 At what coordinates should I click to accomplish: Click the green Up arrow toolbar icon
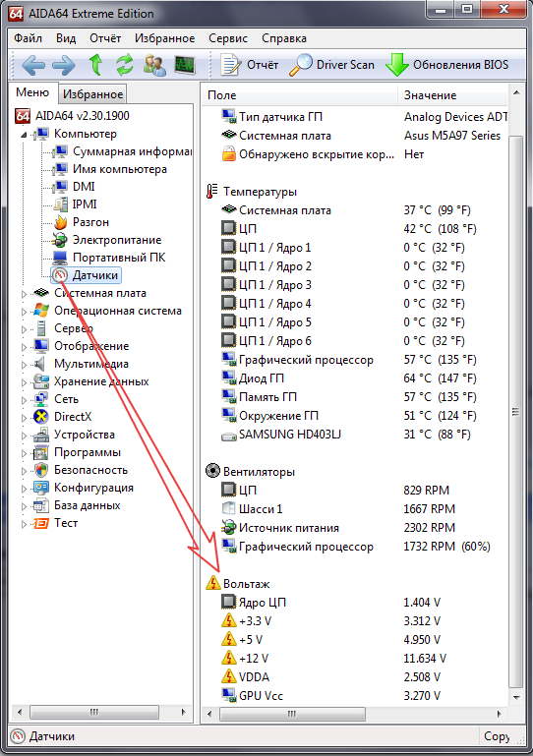click(95, 65)
